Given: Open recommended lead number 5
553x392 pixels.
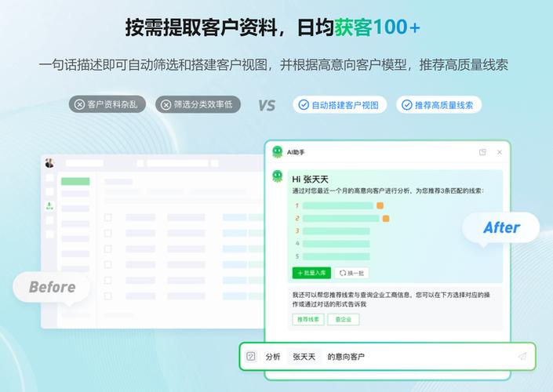Looking at the screenshot, I should pyautogui.click(x=336, y=256).
